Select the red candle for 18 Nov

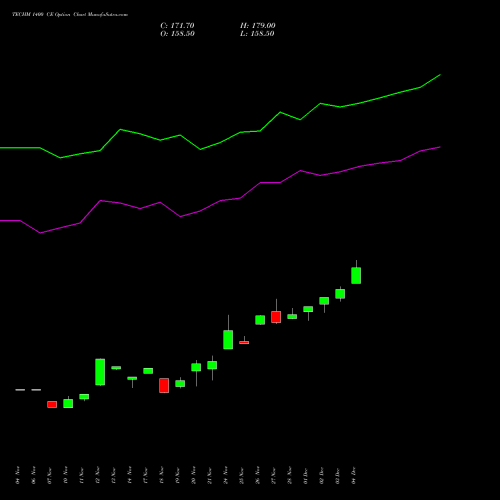click(x=164, y=385)
